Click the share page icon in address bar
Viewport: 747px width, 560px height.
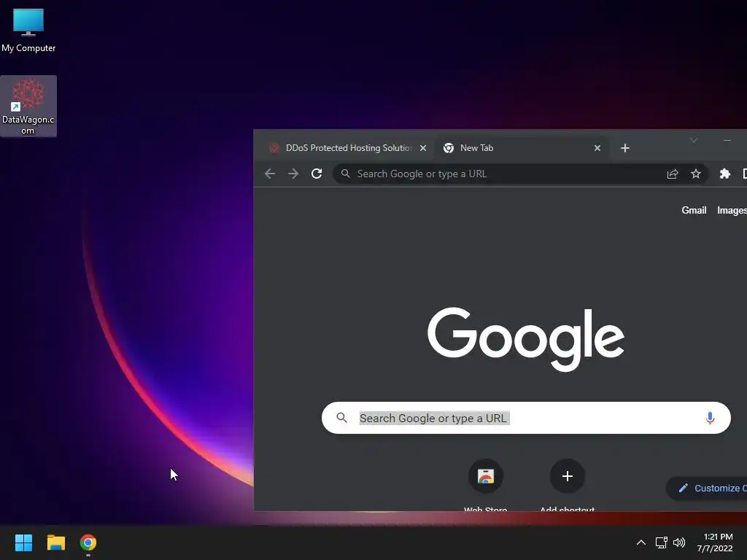[672, 174]
